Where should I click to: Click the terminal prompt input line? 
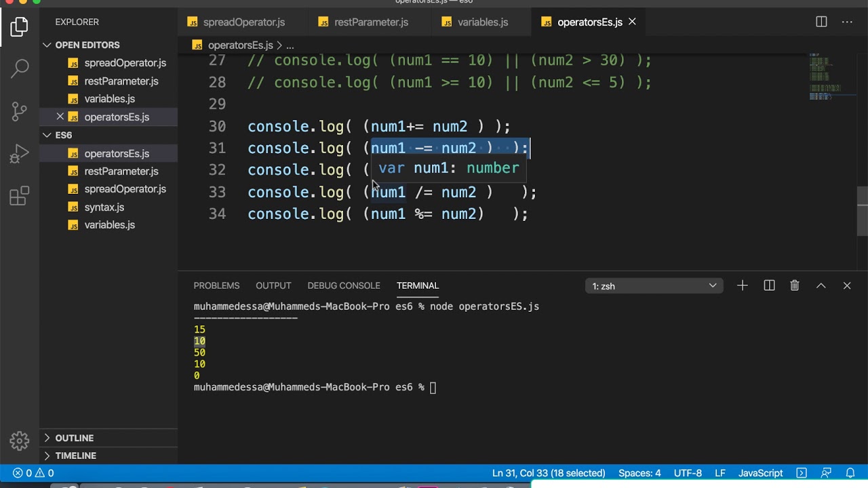tap(315, 387)
